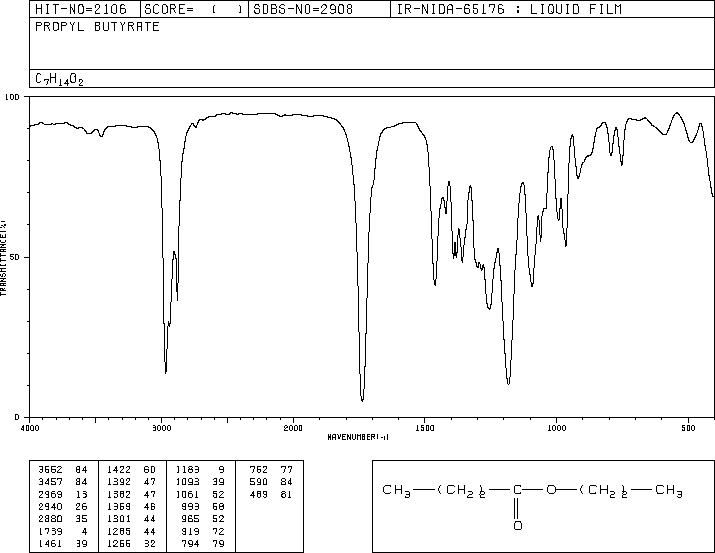The height and width of the screenshot is (553, 715).
Task: Select the 919 peak table entry
Action: pyautogui.click(x=203, y=531)
